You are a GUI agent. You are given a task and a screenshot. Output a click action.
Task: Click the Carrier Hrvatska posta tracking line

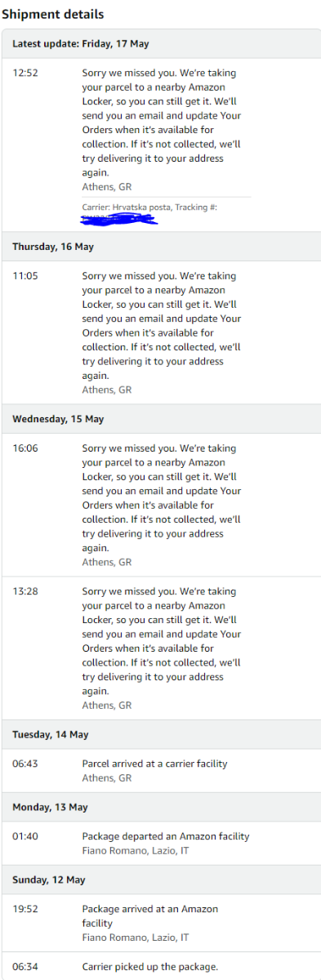pos(149,207)
